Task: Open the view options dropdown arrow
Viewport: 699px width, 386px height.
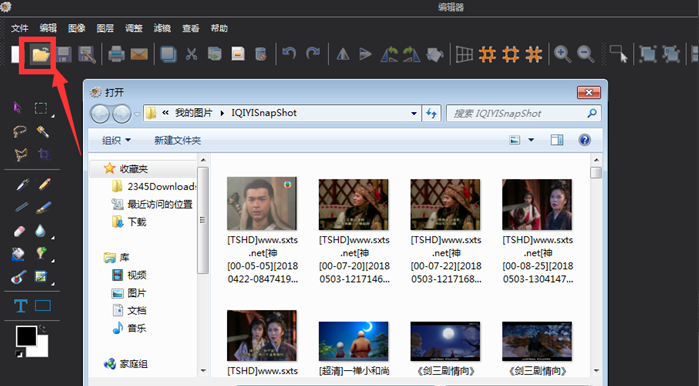Action: pyautogui.click(x=531, y=140)
